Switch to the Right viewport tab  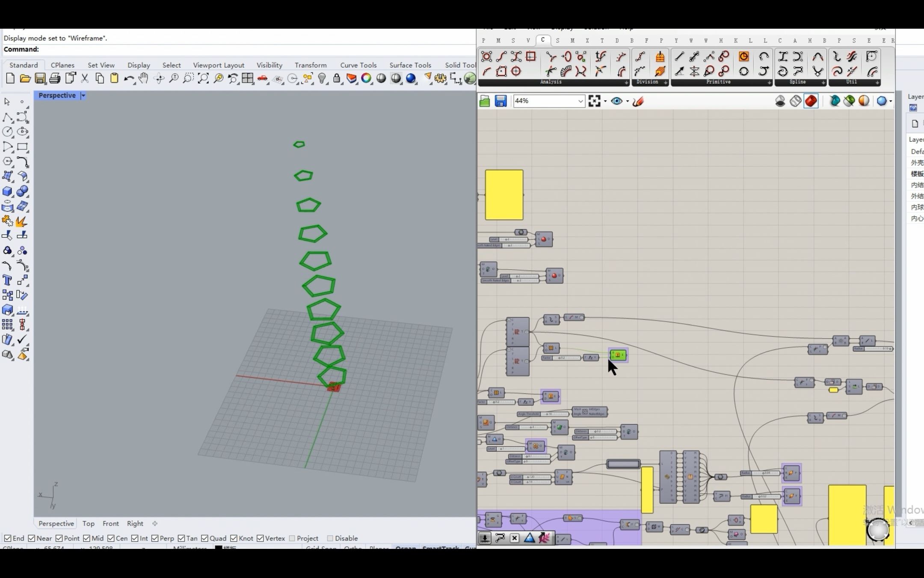[x=135, y=524]
